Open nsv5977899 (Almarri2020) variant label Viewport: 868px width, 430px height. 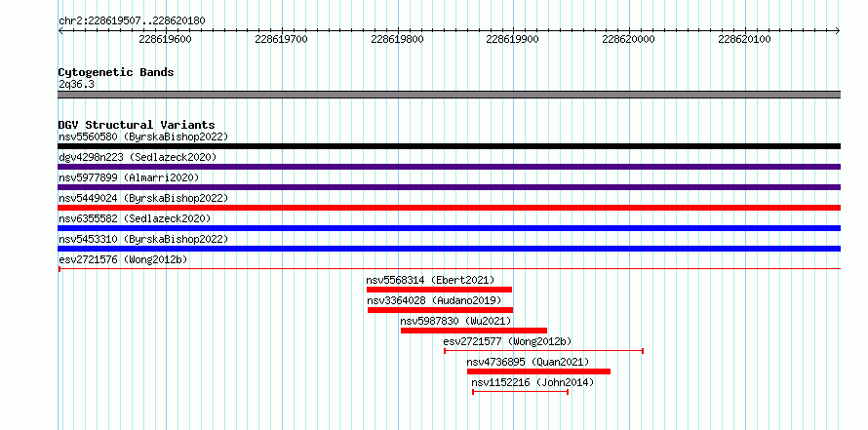(x=129, y=177)
